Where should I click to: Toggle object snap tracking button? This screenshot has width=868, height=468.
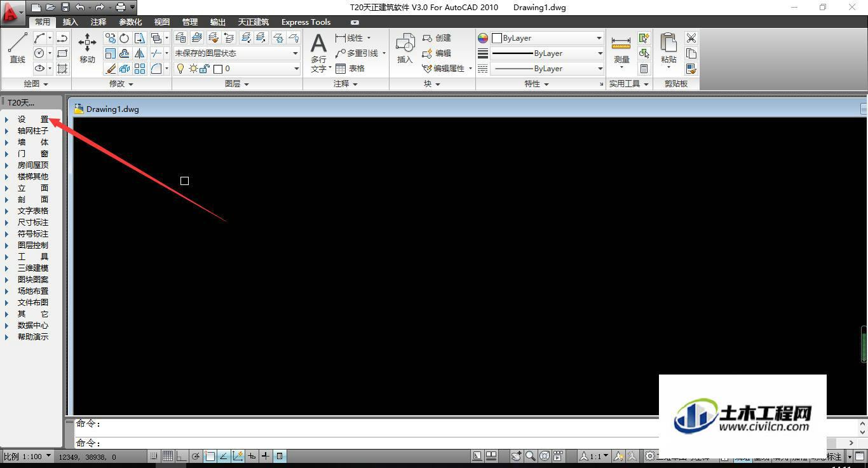[x=224, y=456]
